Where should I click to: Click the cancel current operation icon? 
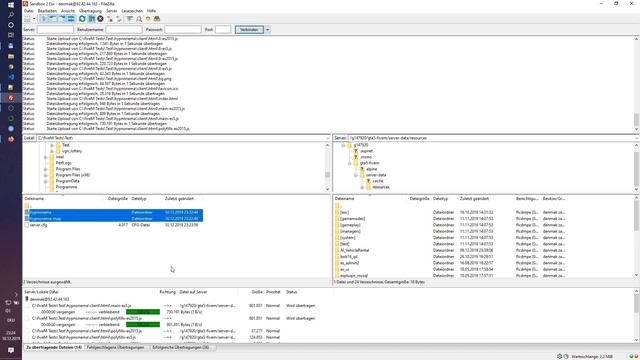click(100, 19)
